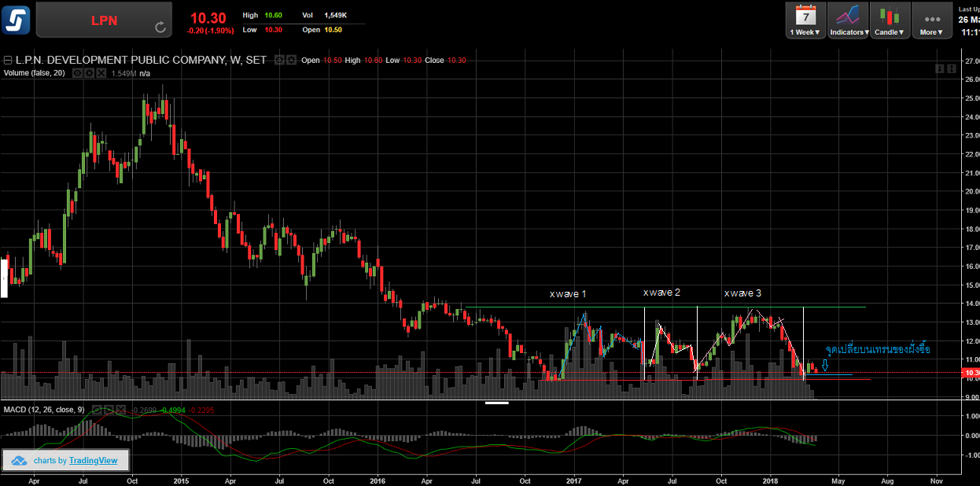Image resolution: width=980 pixels, height=486 pixels.
Task: Click the white pane divider handle above MACD
Action: click(497, 403)
